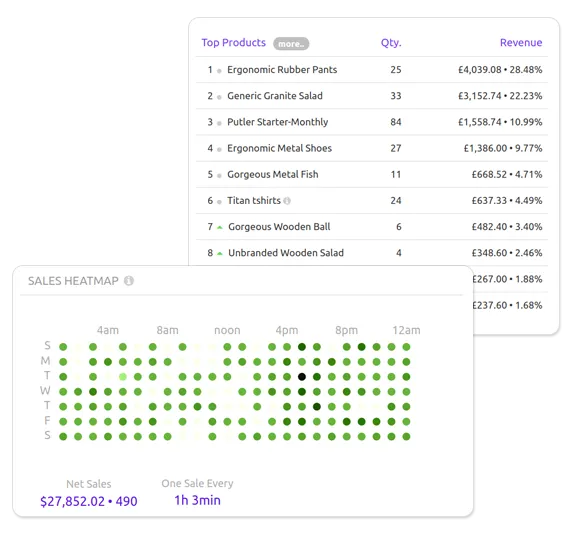Click revenue value £267.00 • 1.88%

[508, 279]
